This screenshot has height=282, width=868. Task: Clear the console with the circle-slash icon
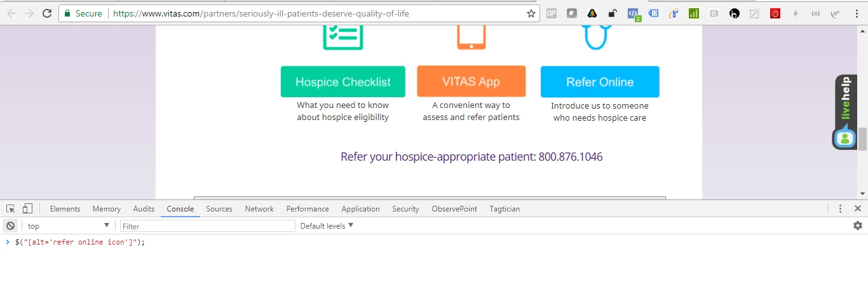pos(10,225)
